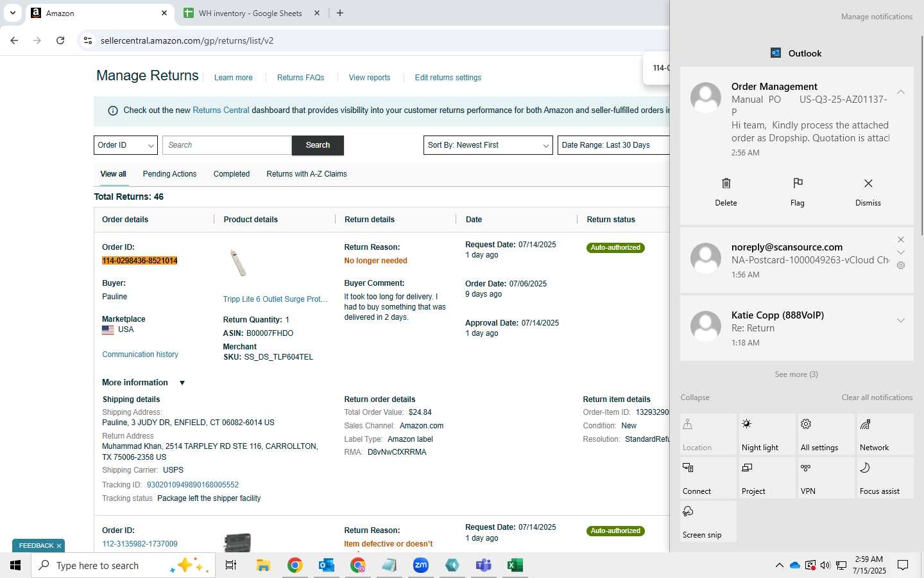
Task: Open Sort By Newest First dropdown
Action: pyautogui.click(x=488, y=145)
